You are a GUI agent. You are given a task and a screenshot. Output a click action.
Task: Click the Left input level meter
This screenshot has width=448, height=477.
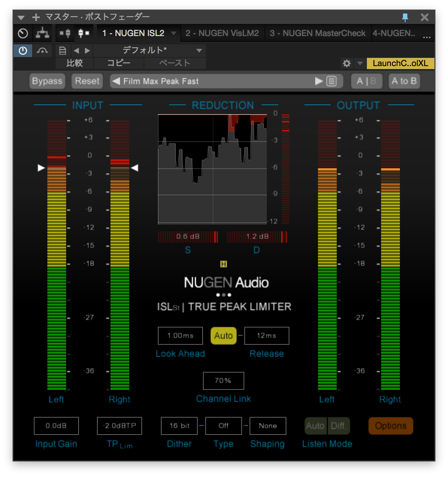57,255
